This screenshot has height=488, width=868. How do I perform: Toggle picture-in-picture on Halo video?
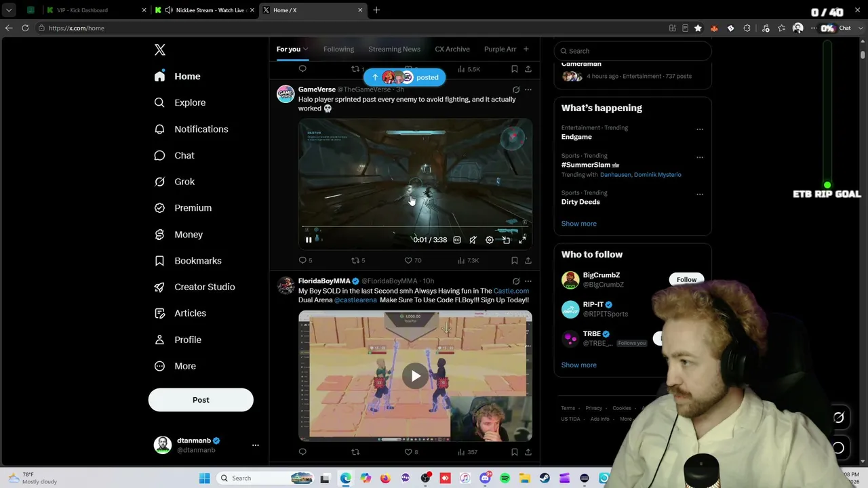506,240
